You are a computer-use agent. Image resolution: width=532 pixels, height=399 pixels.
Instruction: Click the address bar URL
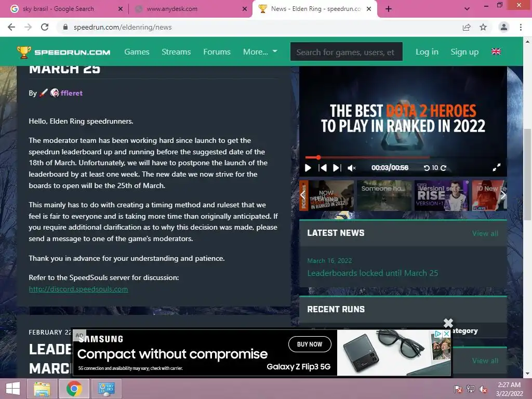(123, 27)
